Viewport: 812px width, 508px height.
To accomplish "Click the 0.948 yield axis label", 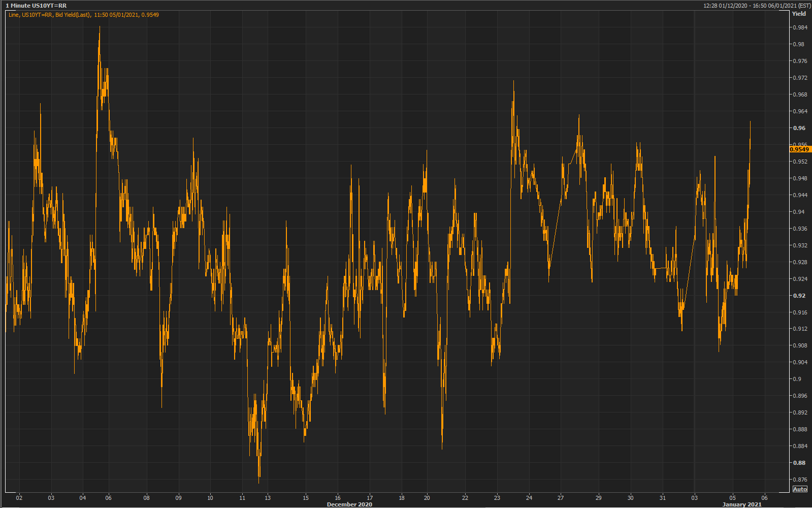I will pyautogui.click(x=800, y=178).
